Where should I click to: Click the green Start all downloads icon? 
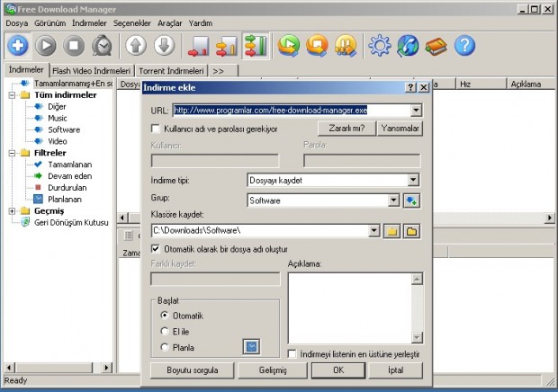pyautogui.click(x=289, y=46)
